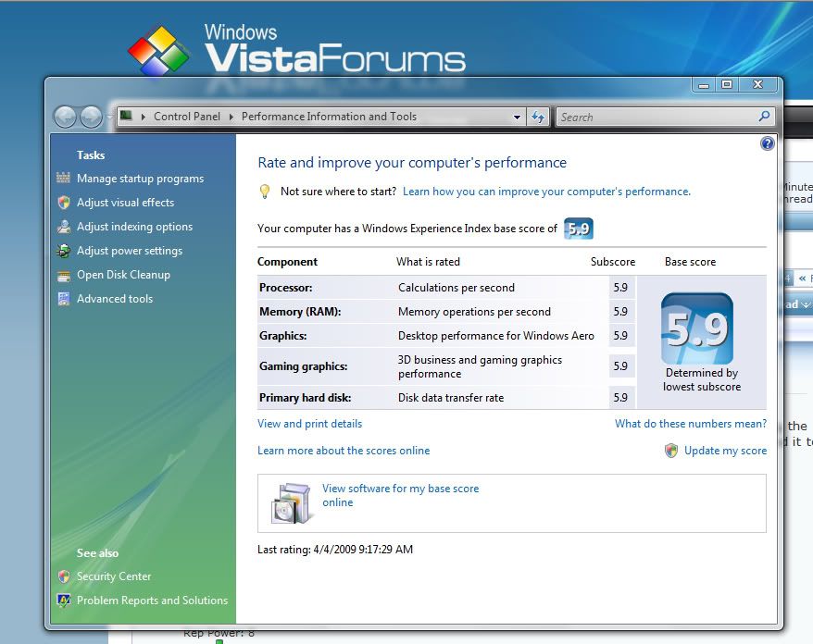Click the Advanced tools icon
Viewport: 813px width, 644px height.
(64, 299)
